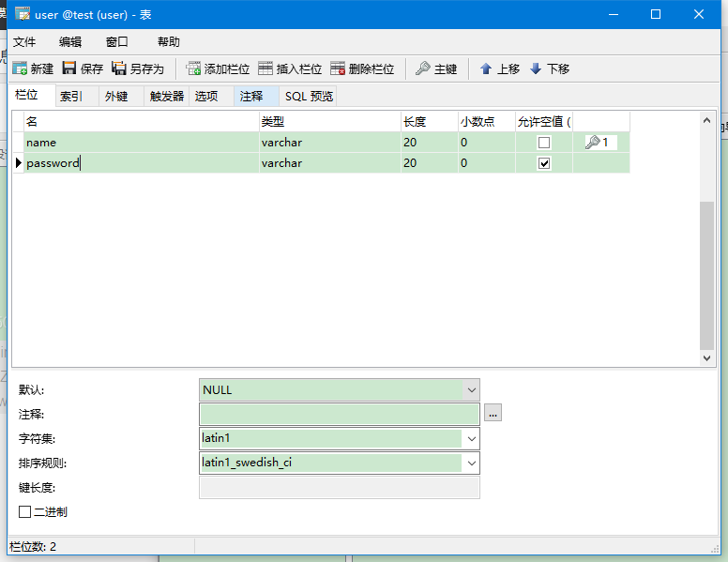Screen dimensions: 728x562
Task: Minimize the user @test table window
Action: pyautogui.click(x=614, y=14)
